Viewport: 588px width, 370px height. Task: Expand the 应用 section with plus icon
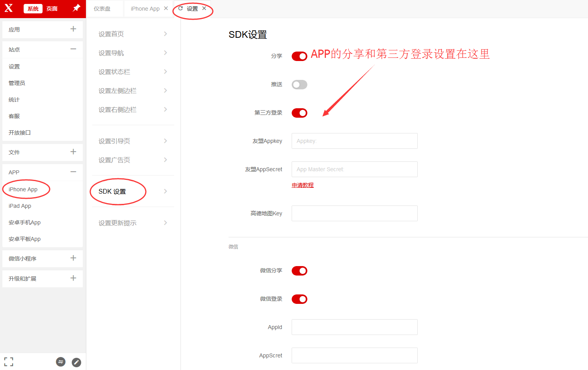(73, 29)
